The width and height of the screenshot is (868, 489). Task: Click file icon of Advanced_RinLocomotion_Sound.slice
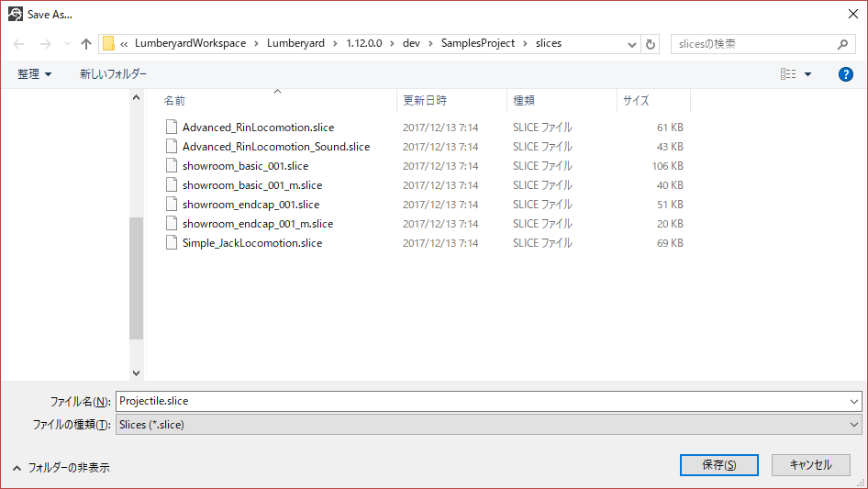172,146
